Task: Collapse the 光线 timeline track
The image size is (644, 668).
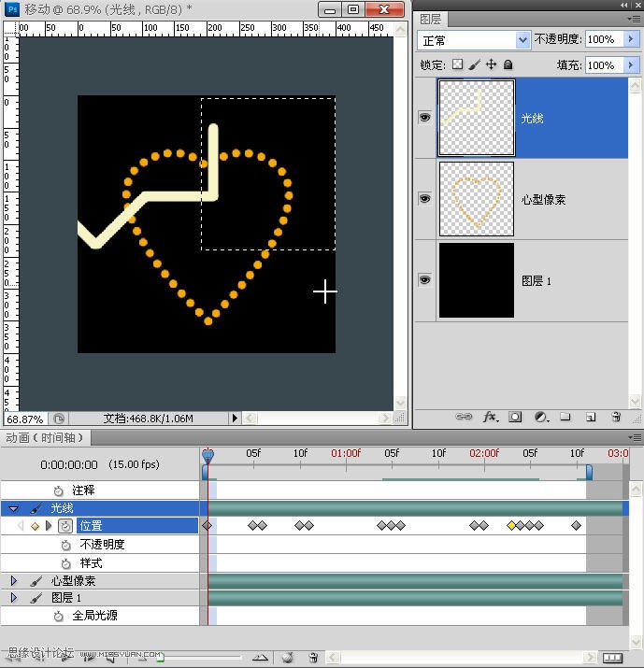Action: point(13,508)
